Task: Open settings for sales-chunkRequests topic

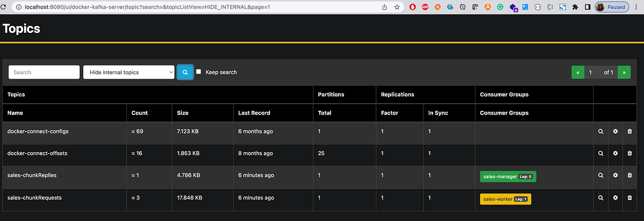Action: (x=616, y=198)
